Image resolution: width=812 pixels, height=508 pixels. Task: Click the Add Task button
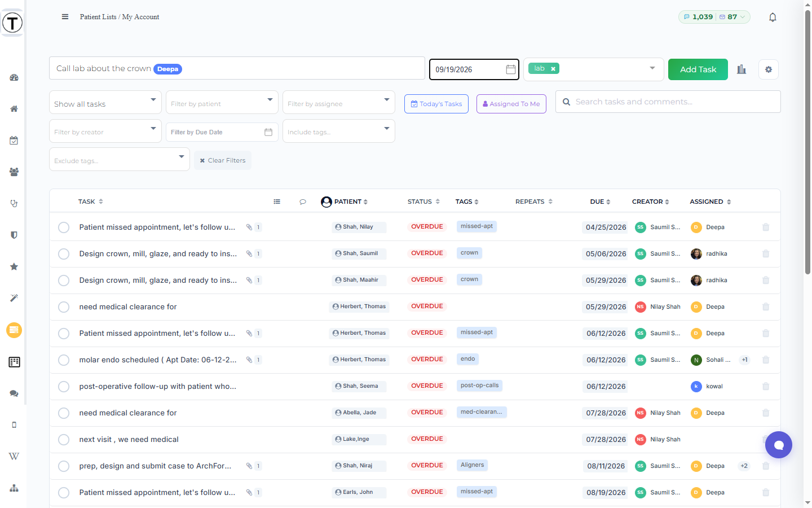pyautogui.click(x=698, y=69)
